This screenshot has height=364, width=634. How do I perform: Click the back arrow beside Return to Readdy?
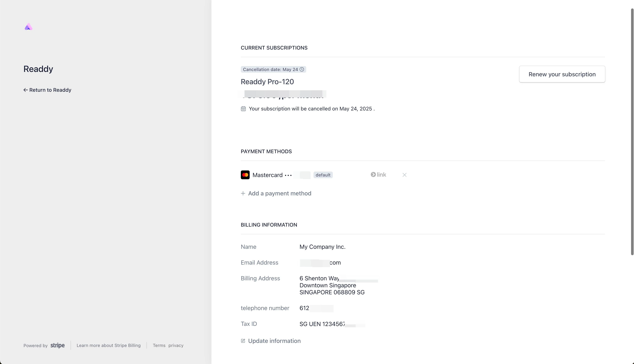26,90
